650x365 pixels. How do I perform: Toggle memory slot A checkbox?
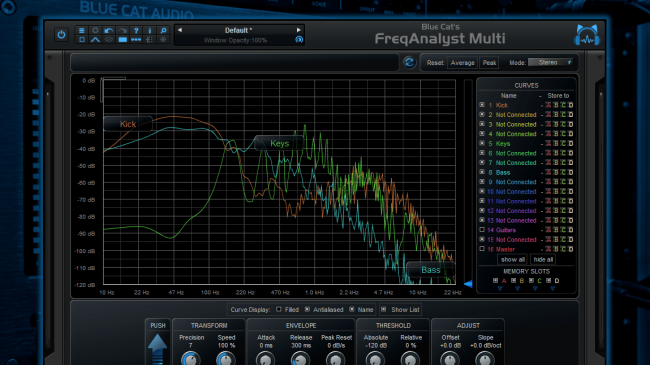(x=495, y=281)
